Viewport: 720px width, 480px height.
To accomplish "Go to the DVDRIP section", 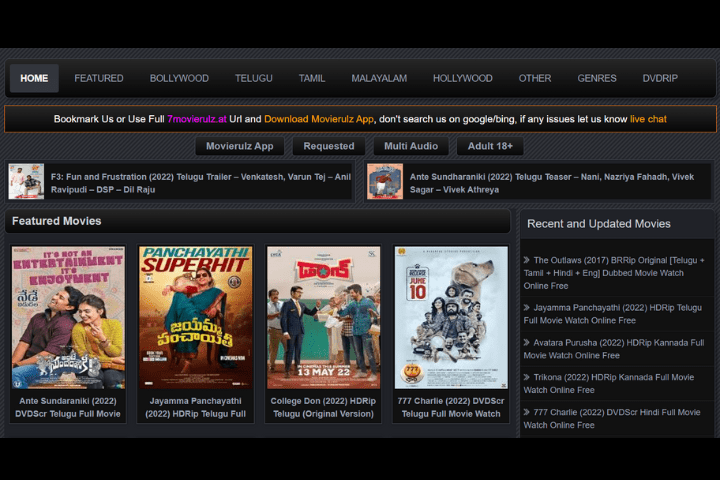I will [660, 78].
